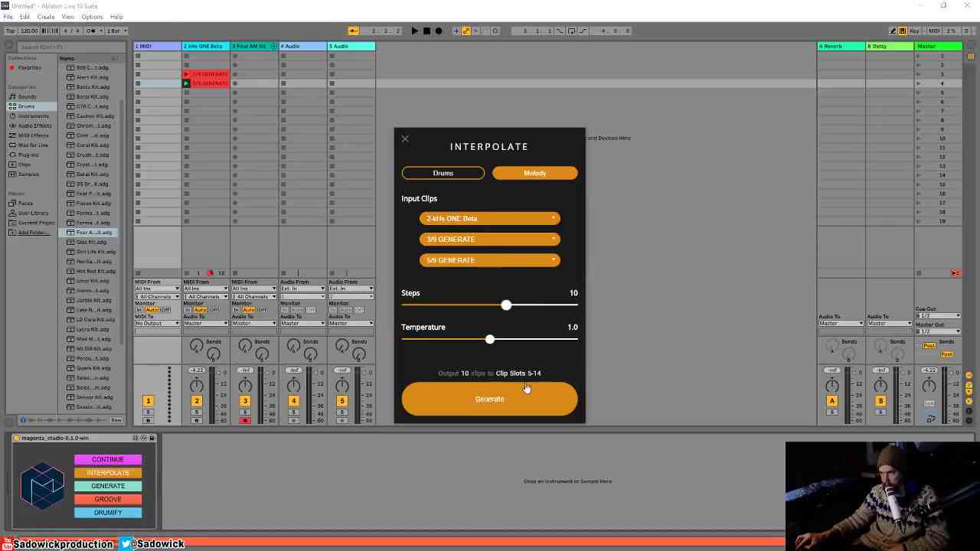Image resolution: width=980 pixels, height=551 pixels.
Task: Click track 3 Send A knob
Action: point(245,347)
